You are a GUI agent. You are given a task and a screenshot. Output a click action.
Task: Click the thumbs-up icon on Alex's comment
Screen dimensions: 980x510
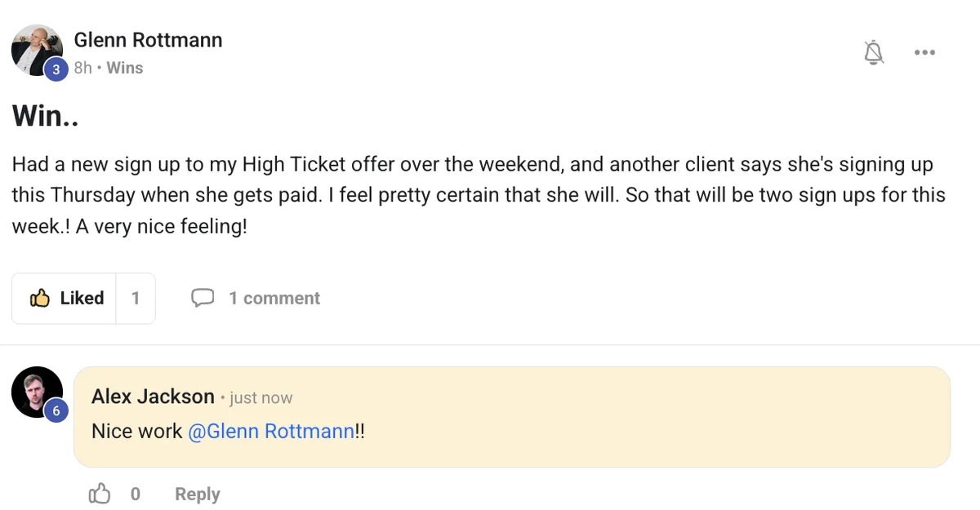click(100, 493)
